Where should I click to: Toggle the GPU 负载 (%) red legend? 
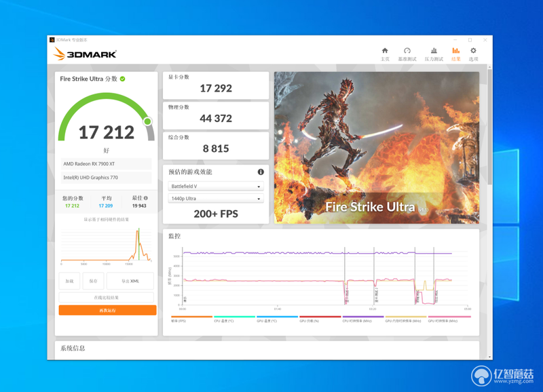pos(320,319)
